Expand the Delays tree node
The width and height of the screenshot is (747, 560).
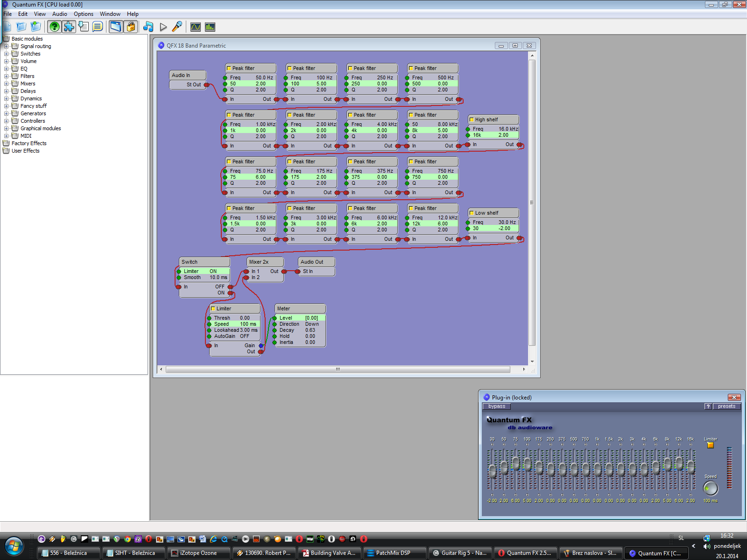7,91
